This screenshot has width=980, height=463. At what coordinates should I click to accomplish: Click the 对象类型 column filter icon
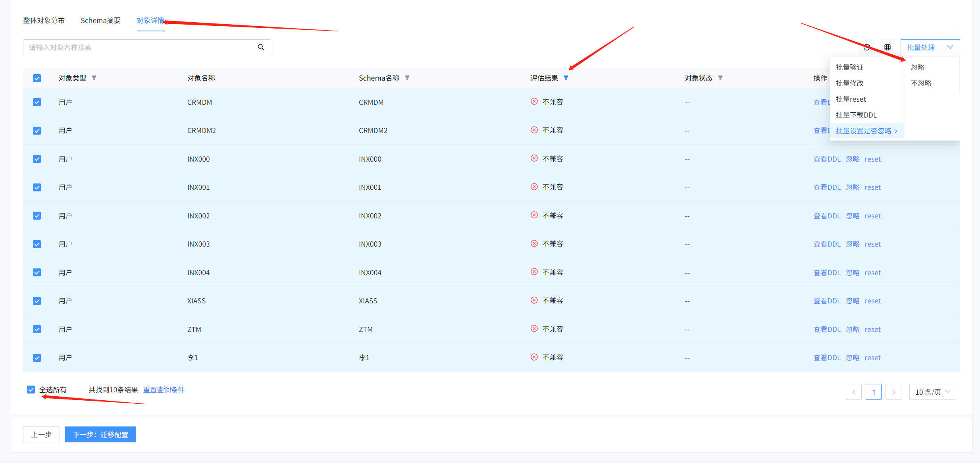[94, 78]
